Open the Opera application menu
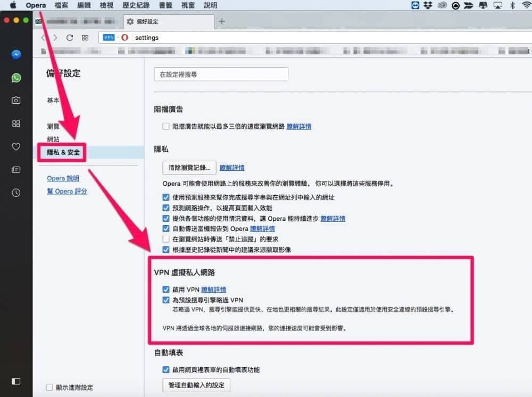This screenshot has width=532, height=397. 36,5
